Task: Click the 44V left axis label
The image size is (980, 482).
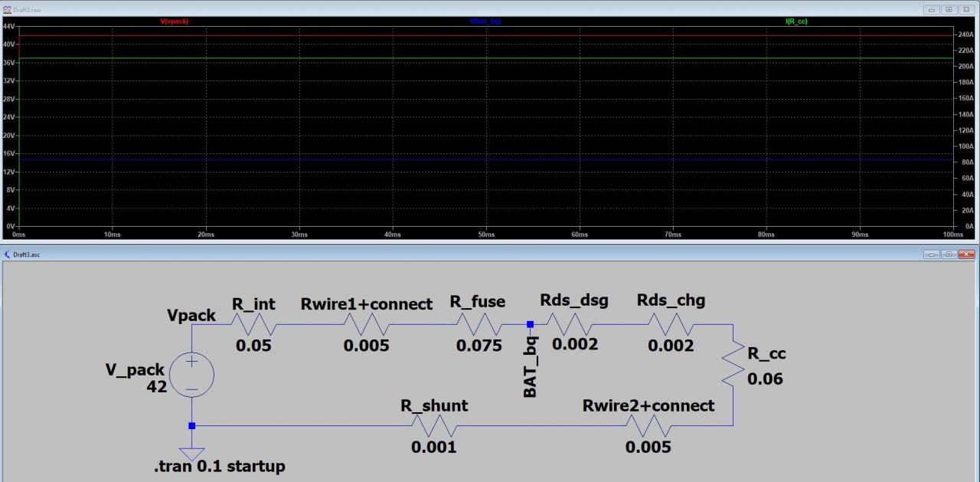Action: click(9, 27)
